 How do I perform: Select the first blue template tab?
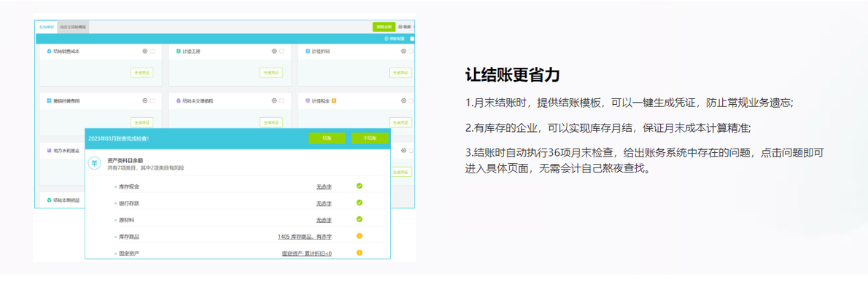(46, 26)
